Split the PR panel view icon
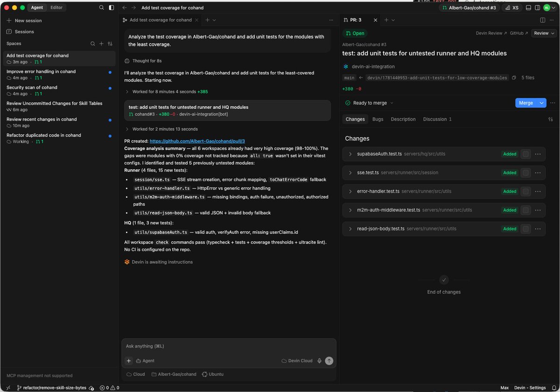The image size is (560, 392). tap(543, 20)
